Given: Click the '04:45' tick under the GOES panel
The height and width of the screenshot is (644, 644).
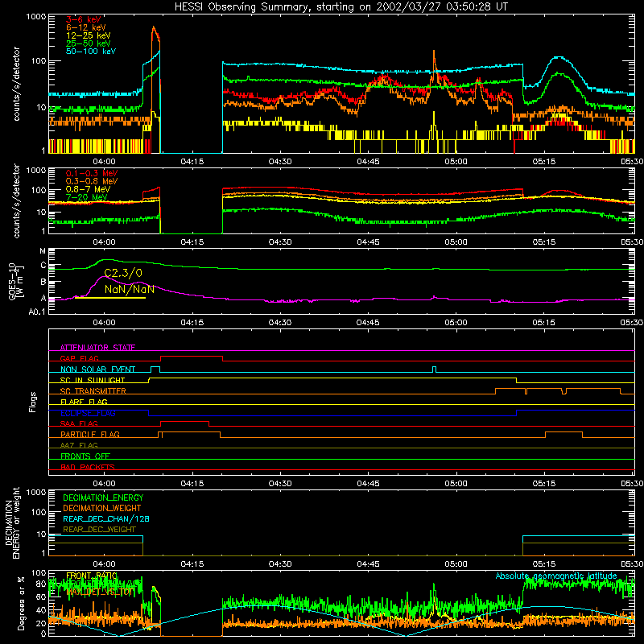Looking at the screenshot, I should tap(368, 323).
